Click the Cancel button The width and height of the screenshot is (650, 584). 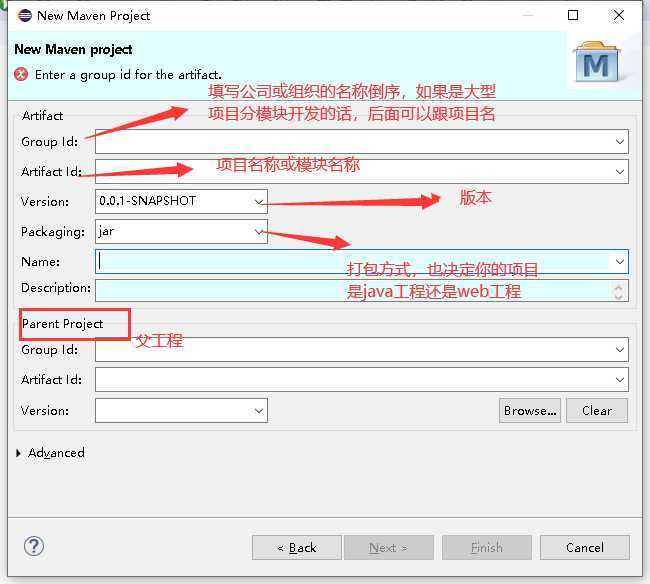pyautogui.click(x=585, y=548)
